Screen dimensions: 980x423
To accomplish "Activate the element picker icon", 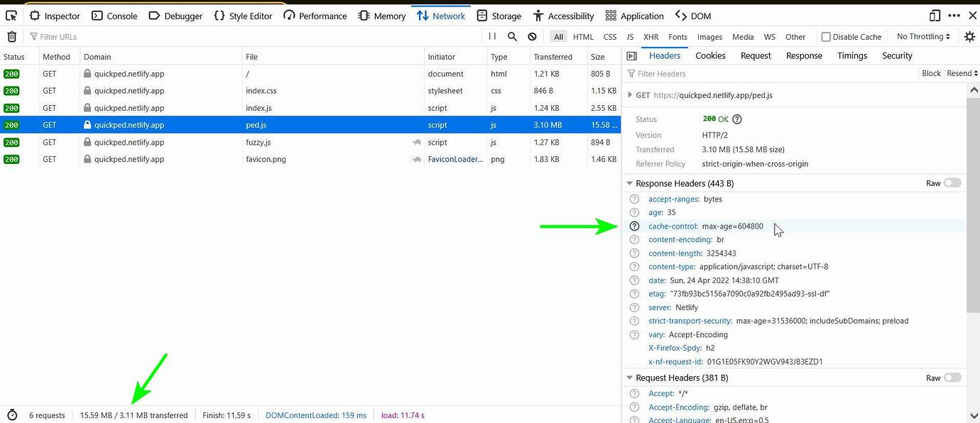I will [x=11, y=16].
